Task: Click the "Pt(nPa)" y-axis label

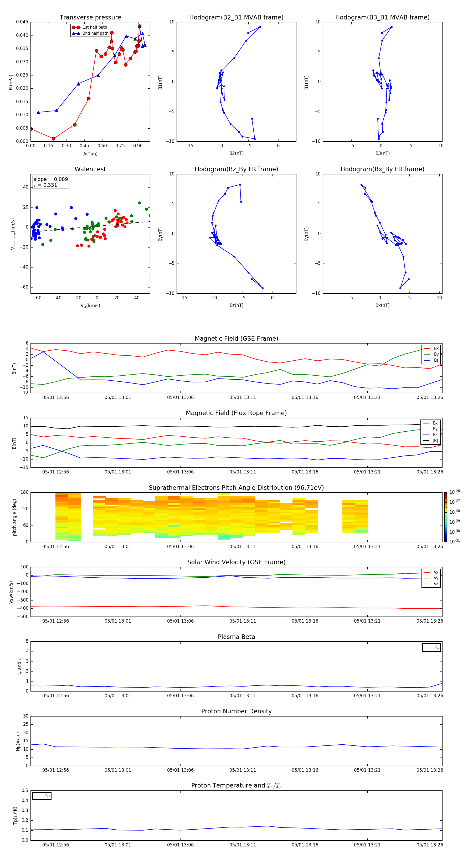Action: pos(11,82)
